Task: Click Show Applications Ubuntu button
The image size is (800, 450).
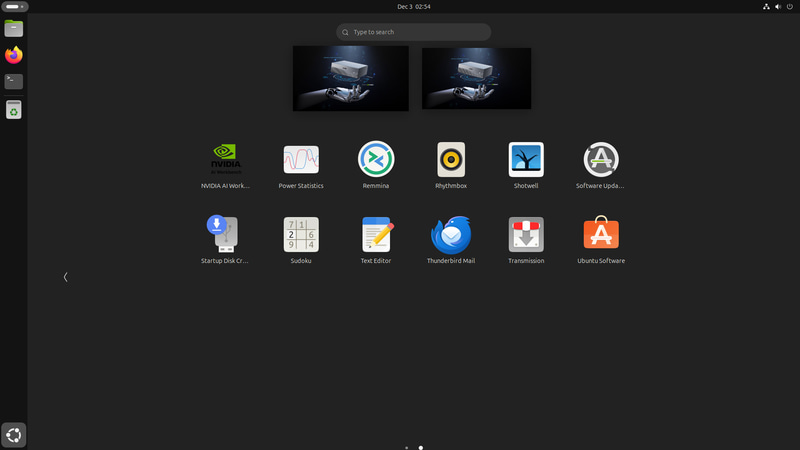Action: point(14,435)
